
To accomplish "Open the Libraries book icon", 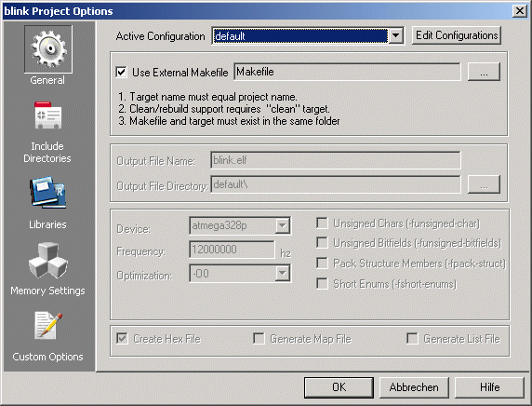I will coord(48,193).
